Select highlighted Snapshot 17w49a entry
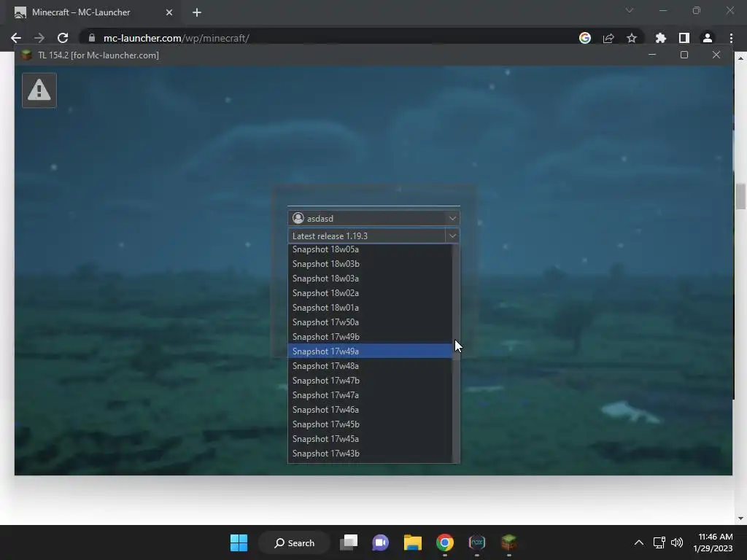Image resolution: width=747 pixels, height=560 pixels. [370, 351]
